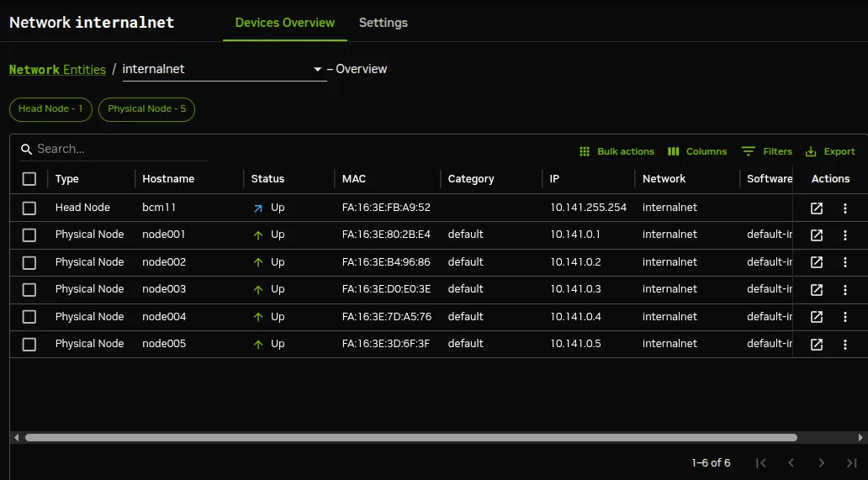
Task: Expand the internalnet network dropdown
Action: click(x=318, y=69)
